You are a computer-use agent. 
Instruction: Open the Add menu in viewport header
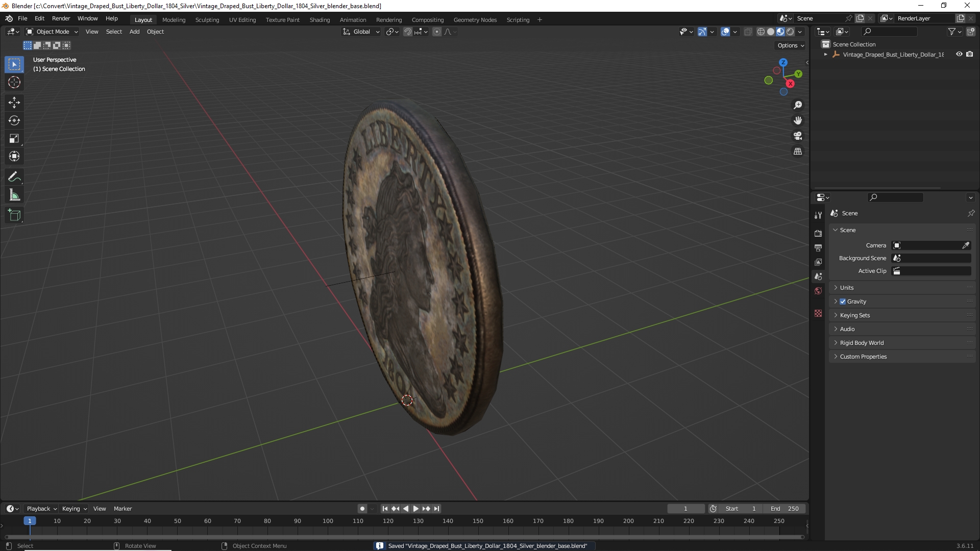134,32
